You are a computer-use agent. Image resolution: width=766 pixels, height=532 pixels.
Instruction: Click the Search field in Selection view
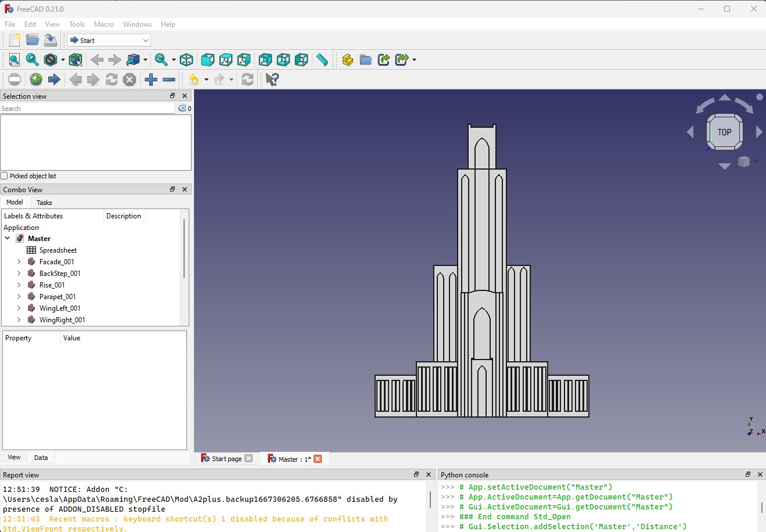[88, 109]
